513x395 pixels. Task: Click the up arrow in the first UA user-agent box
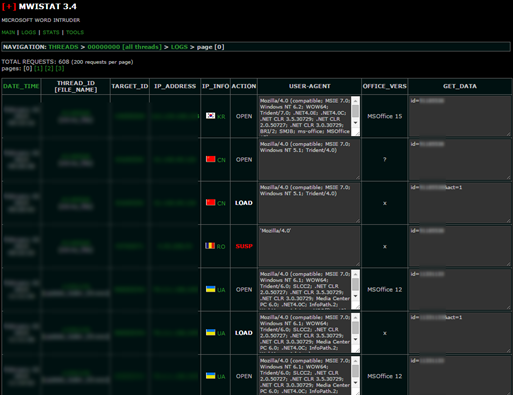pyautogui.click(x=355, y=274)
